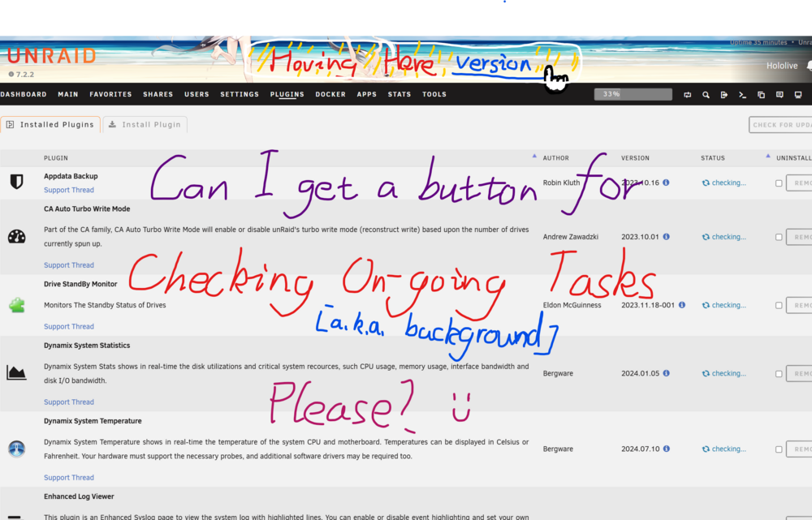Click the Author column header
Image resolution: width=812 pixels, height=520 pixels.
[555, 158]
